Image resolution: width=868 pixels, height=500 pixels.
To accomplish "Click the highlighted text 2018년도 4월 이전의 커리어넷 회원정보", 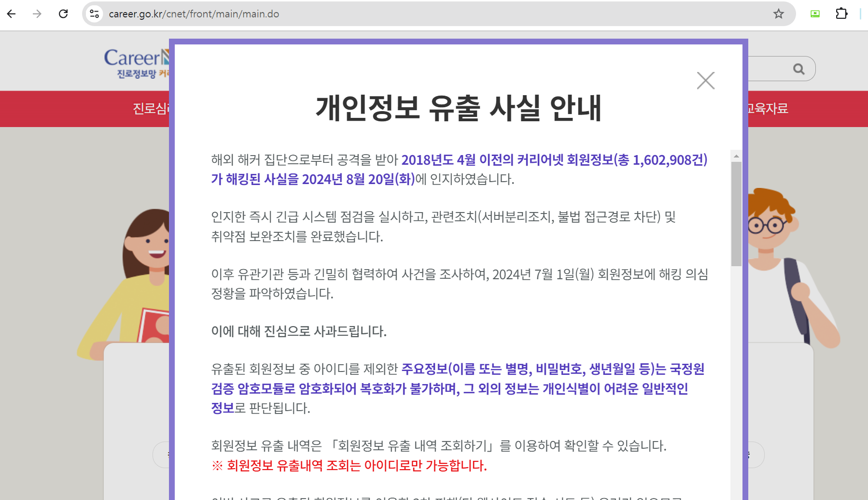I will pos(507,160).
